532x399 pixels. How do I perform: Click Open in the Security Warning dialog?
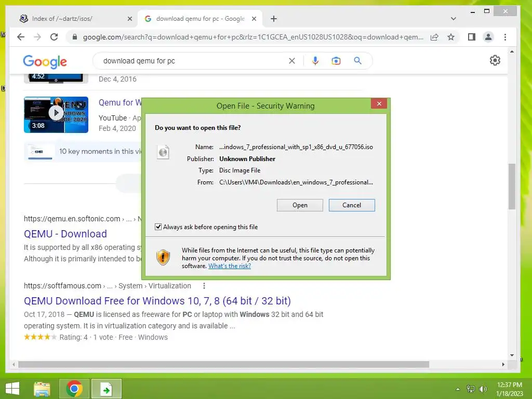[x=300, y=205]
